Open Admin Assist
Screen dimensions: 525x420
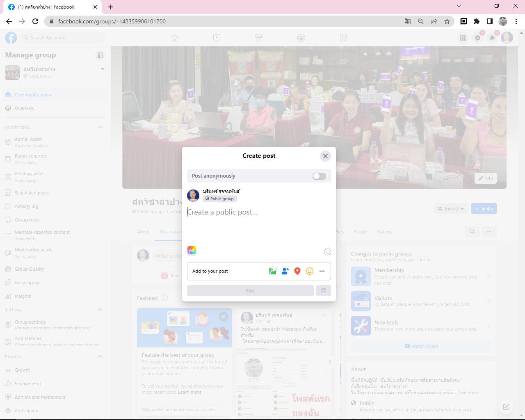point(55,142)
